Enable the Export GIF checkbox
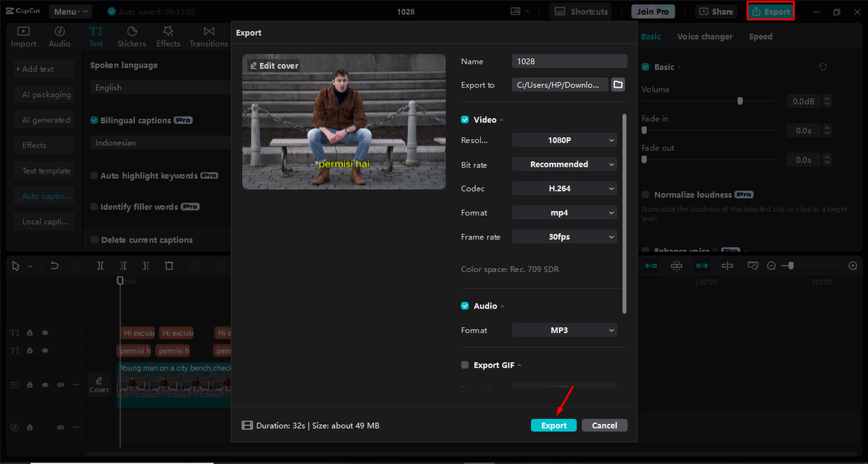Screen dimensions: 868x464 (x=465, y=365)
